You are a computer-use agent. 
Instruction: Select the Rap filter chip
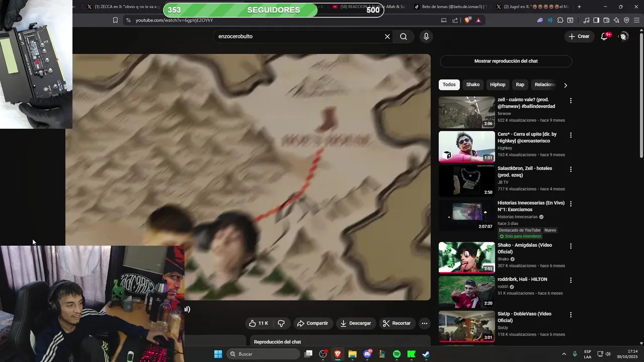520,84
